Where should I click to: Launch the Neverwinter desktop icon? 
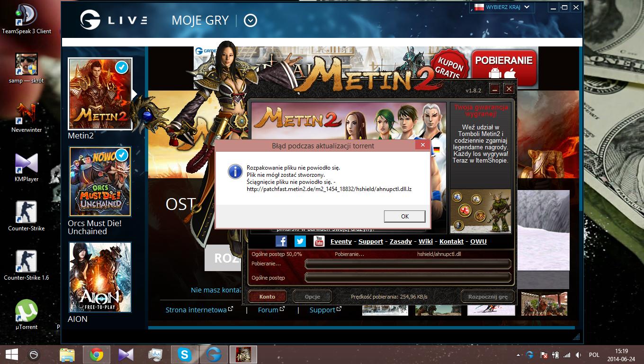[27, 118]
